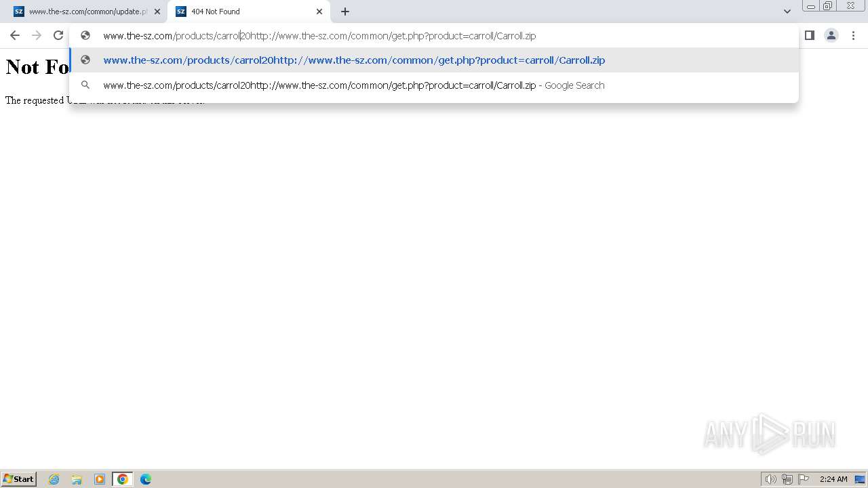Click the globe icon in the address bar
This screenshot has width=868, height=488.
[85, 35]
